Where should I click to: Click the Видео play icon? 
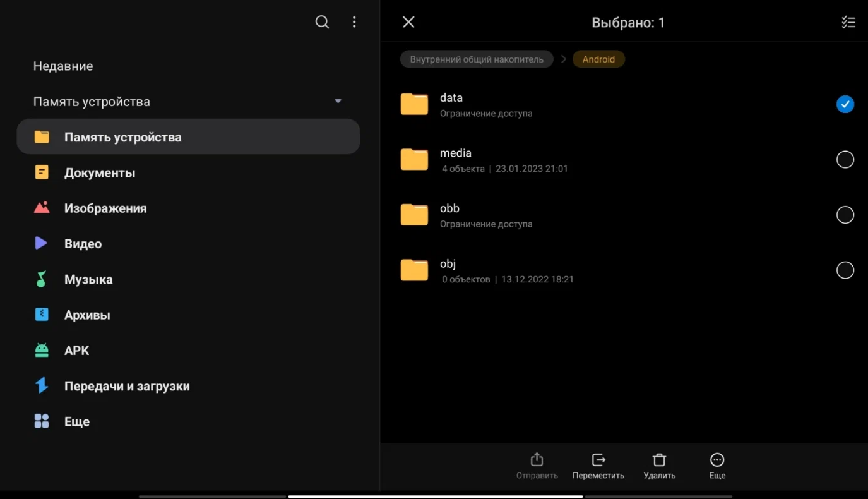point(41,243)
